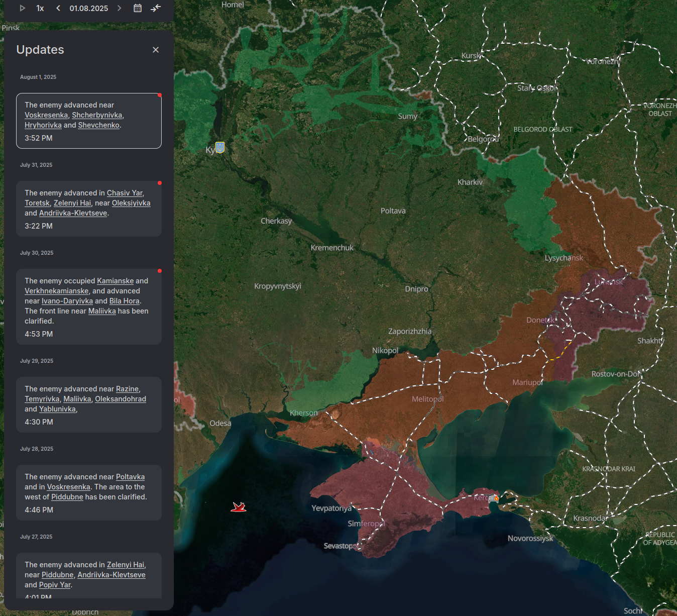The height and width of the screenshot is (616, 677).
Task: Click the Novorossiysk label on the map
Action: (530, 539)
